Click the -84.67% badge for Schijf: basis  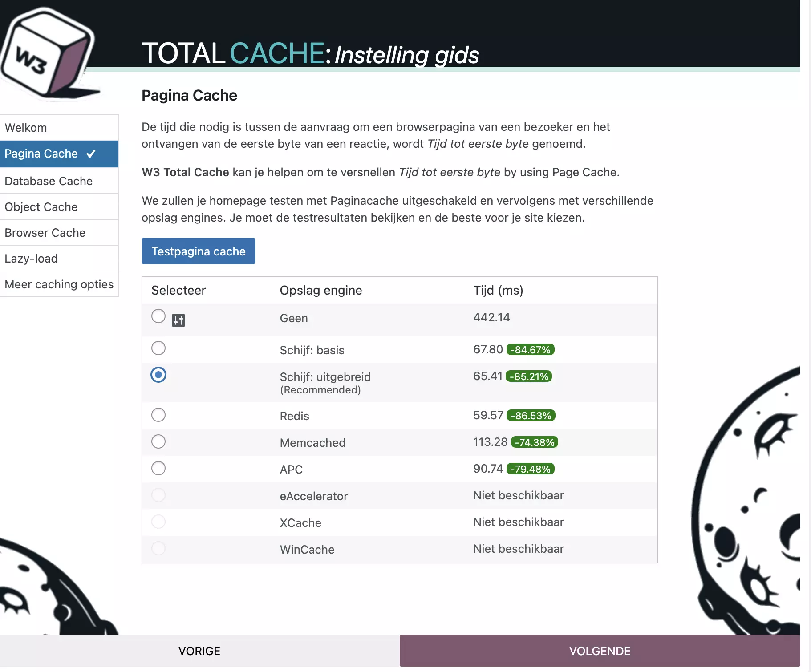click(x=530, y=350)
